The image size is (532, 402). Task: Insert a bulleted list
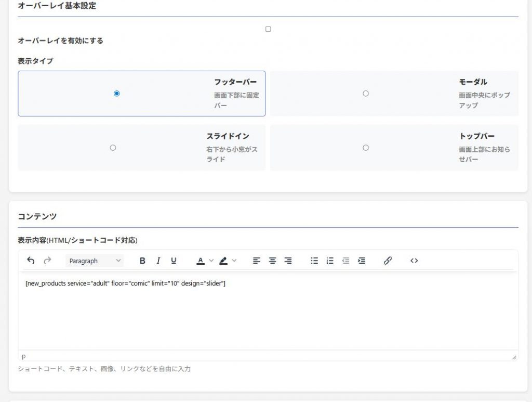(314, 261)
